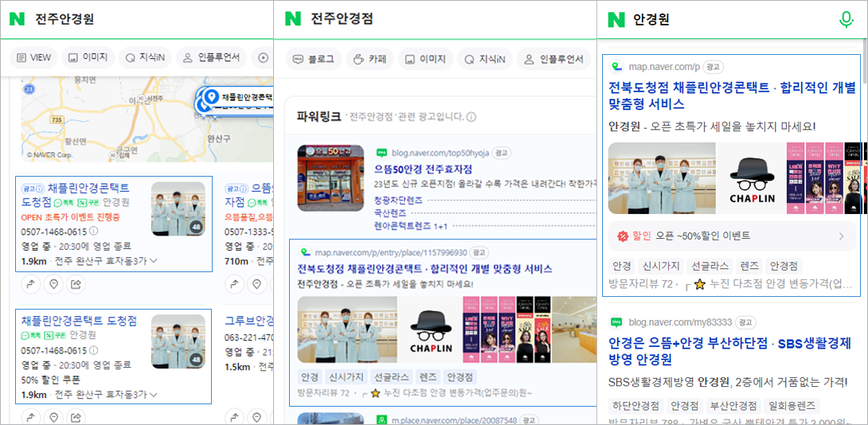Viewport: 868px width, 425px height.
Task: Click the 신시가지 tag in the 전주안경점 search
Action: (x=346, y=377)
